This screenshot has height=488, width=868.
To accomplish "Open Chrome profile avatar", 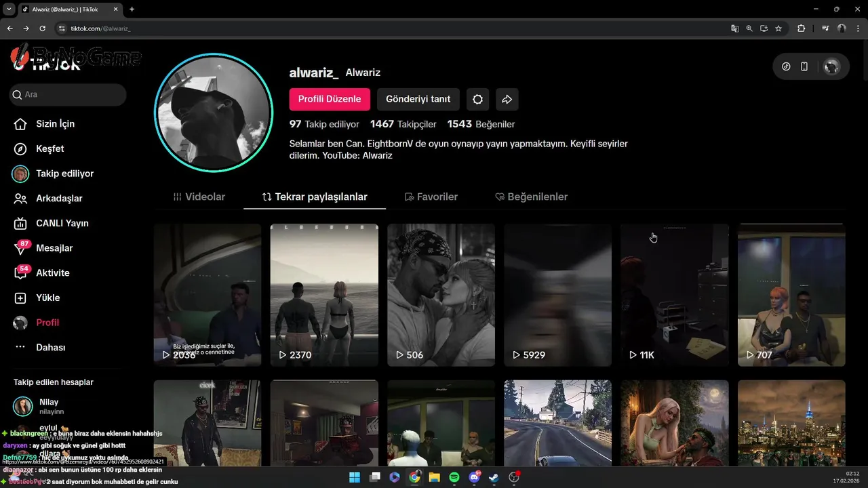I will pyautogui.click(x=842, y=28).
